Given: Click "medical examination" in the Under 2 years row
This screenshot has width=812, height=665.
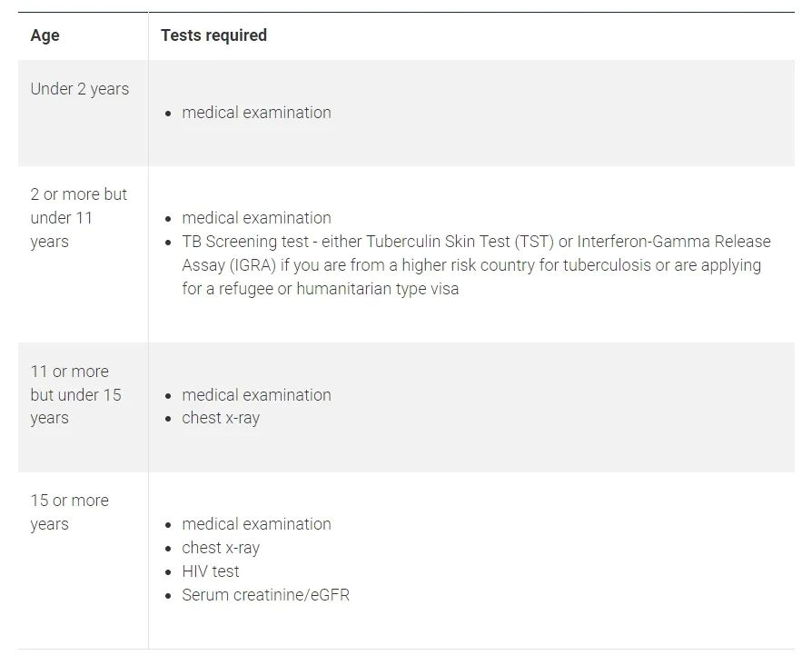Looking at the screenshot, I should 256,113.
